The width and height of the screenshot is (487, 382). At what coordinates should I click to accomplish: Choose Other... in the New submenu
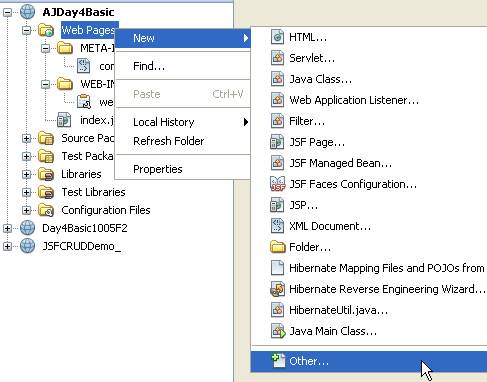369,361
